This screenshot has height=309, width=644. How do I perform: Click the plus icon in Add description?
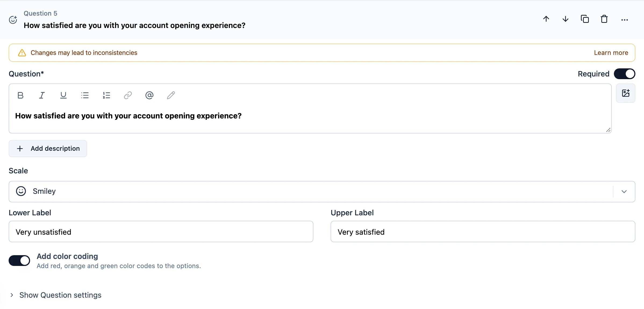(x=20, y=149)
